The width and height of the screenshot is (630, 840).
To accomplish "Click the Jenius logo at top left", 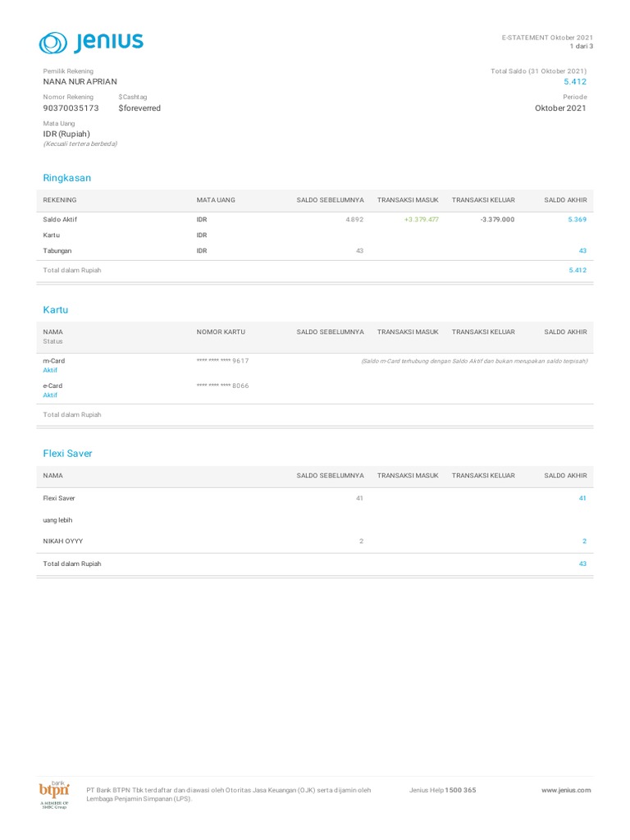I will pos(91,43).
